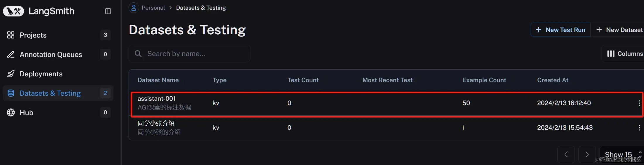Open options menu for 同学小张介绍 row
The height and width of the screenshot is (165, 644).
[639, 128]
